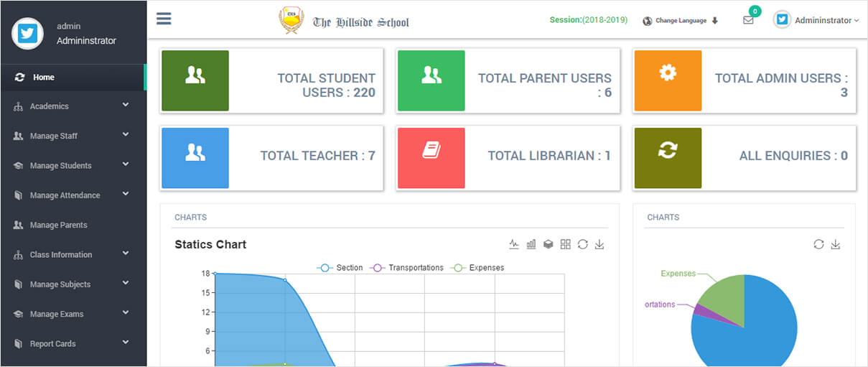This screenshot has height=367, width=868.
Task: Save the pie chart as image
Action: click(836, 244)
